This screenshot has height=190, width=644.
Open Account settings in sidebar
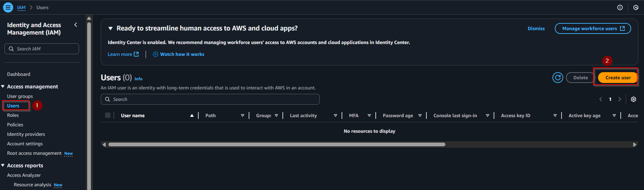25,144
